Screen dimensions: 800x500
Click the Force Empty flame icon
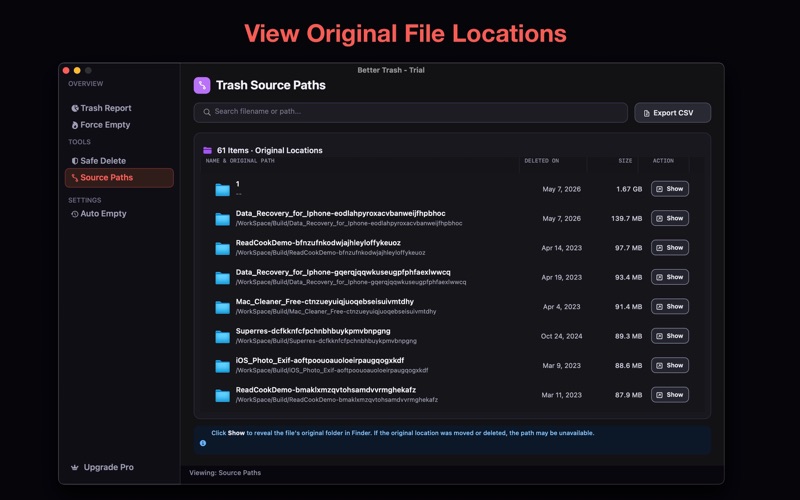click(x=75, y=125)
